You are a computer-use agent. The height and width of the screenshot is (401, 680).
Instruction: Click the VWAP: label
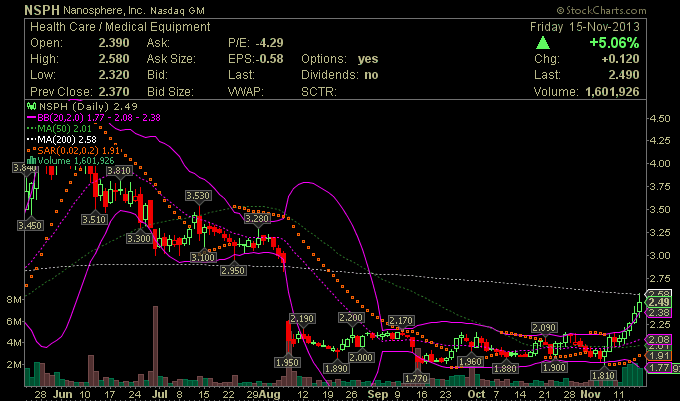point(245,91)
